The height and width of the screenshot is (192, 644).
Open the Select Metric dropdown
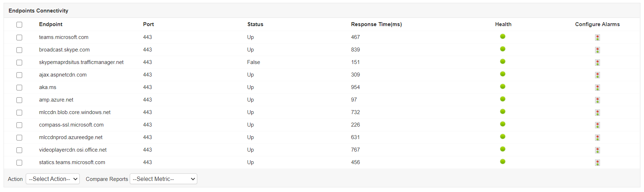coord(163,179)
